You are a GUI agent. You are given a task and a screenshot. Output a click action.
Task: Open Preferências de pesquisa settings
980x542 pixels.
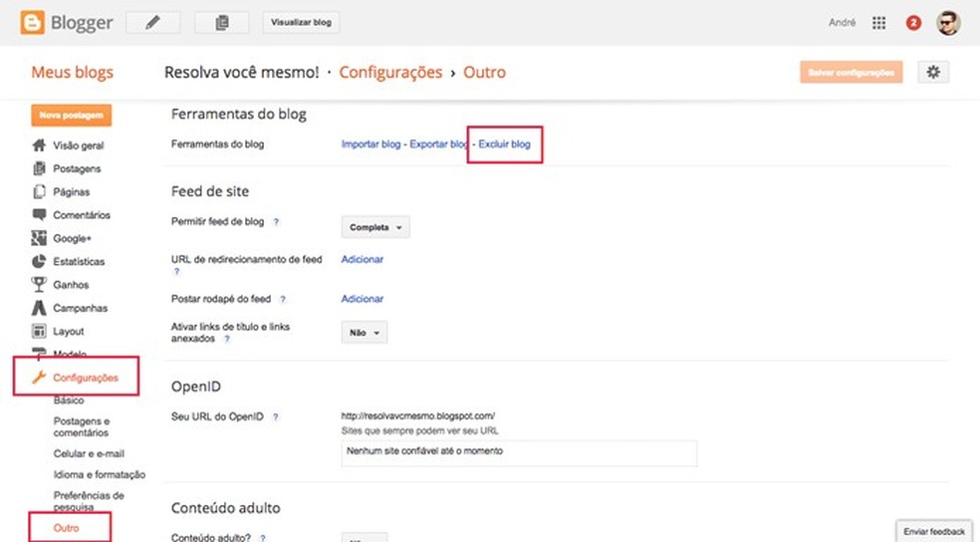pos(89,501)
